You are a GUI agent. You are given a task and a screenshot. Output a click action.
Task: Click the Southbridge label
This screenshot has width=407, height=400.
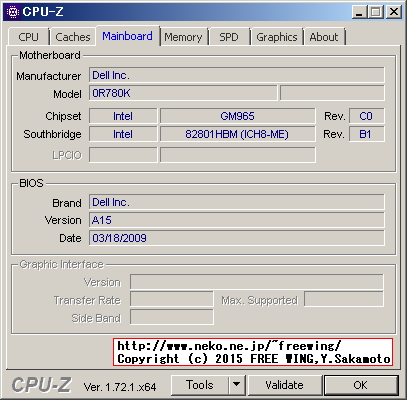(x=52, y=134)
